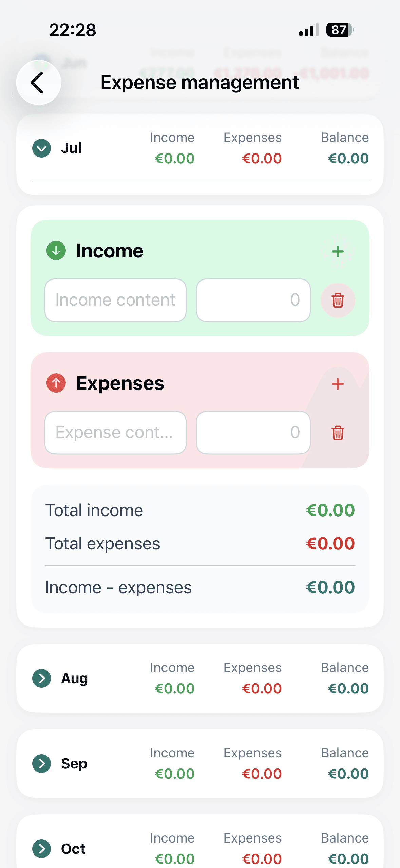Focus the Income content text field
400x868 pixels.
point(115,300)
